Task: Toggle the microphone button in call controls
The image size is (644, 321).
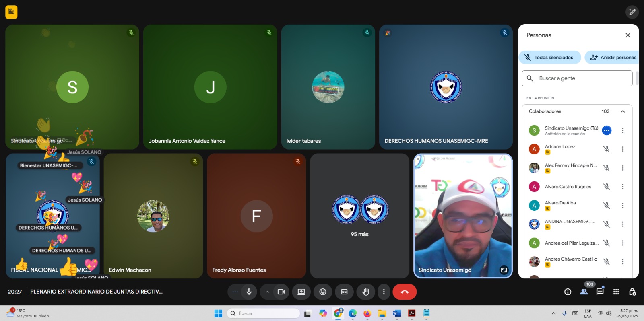Action: click(x=249, y=292)
